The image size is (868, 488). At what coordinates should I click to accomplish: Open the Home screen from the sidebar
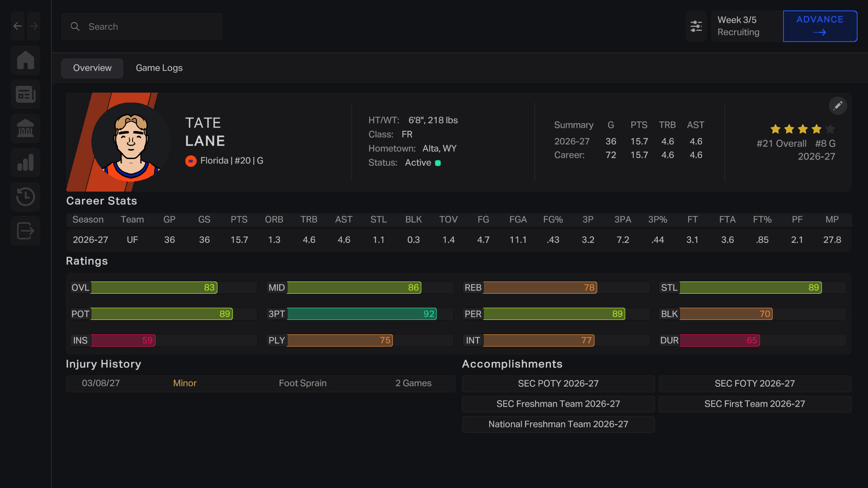click(25, 60)
